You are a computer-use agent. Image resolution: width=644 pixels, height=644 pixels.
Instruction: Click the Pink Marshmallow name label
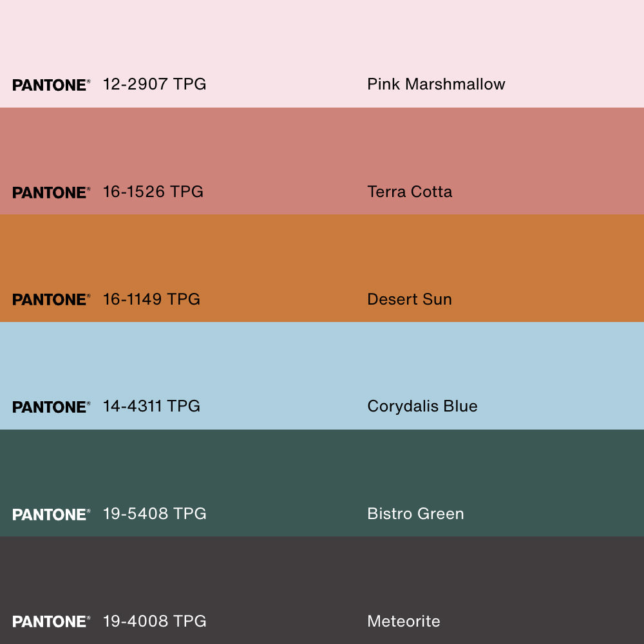pyautogui.click(x=436, y=84)
